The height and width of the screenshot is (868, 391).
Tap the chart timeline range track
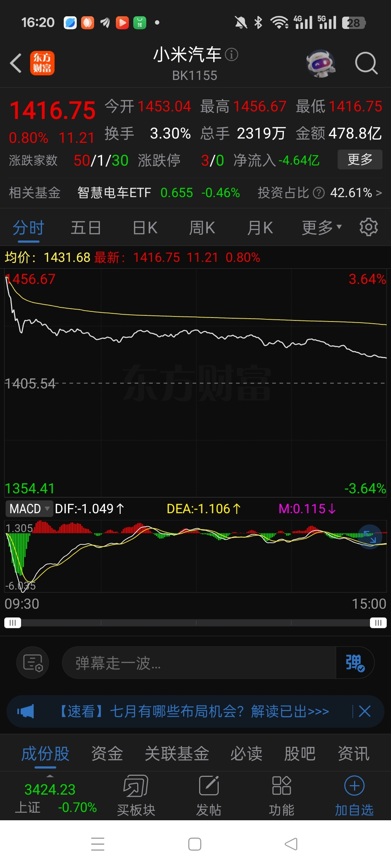(x=195, y=623)
